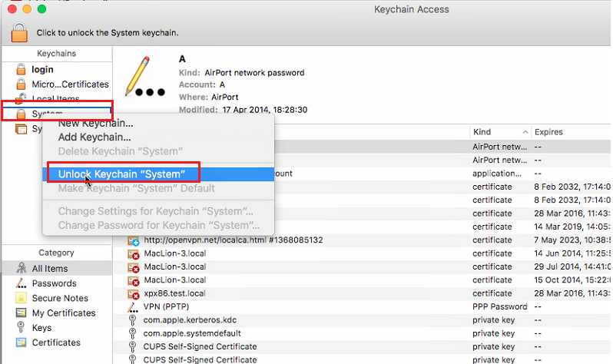This screenshot has height=364, width=613.
Task: Click the padlock to unlock System keychain
Action: (19, 32)
